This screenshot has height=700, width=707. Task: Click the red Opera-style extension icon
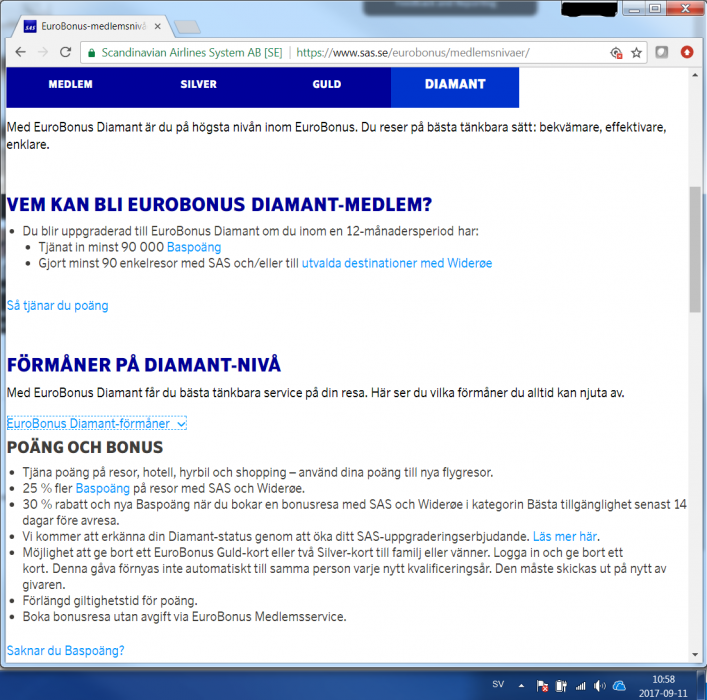tap(687, 52)
